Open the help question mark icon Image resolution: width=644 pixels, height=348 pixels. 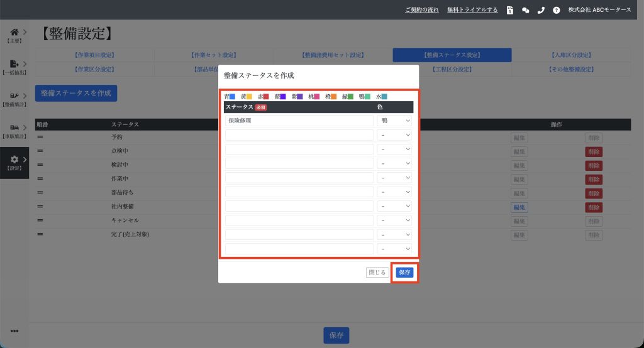pyautogui.click(x=556, y=10)
